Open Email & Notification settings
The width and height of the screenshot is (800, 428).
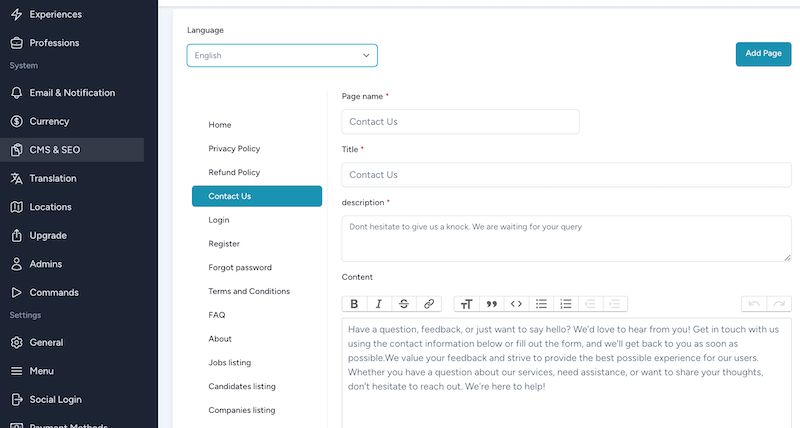pyautogui.click(x=72, y=93)
